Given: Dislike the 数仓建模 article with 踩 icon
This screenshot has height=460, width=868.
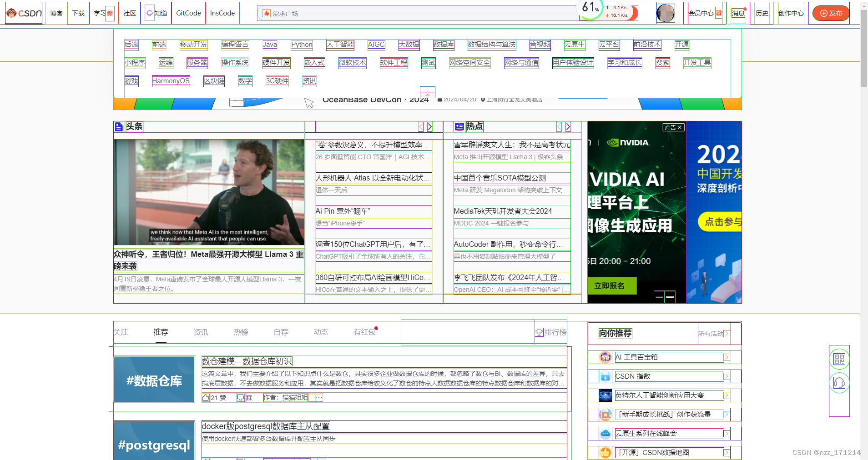Looking at the screenshot, I should [x=241, y=398].
